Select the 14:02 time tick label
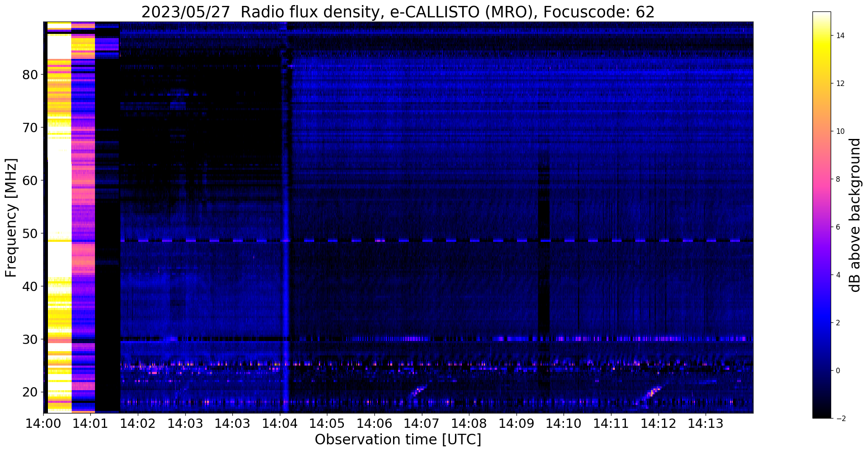 pos(138,423)
